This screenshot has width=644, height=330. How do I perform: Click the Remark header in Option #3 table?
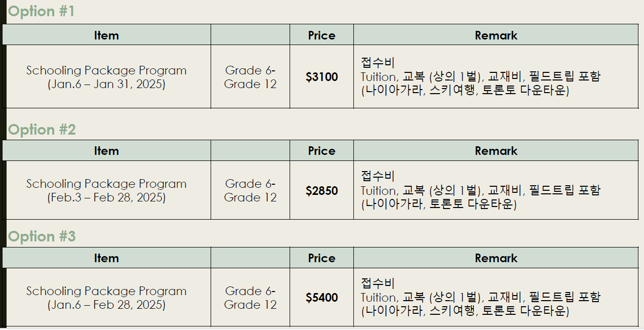point(496,258)
